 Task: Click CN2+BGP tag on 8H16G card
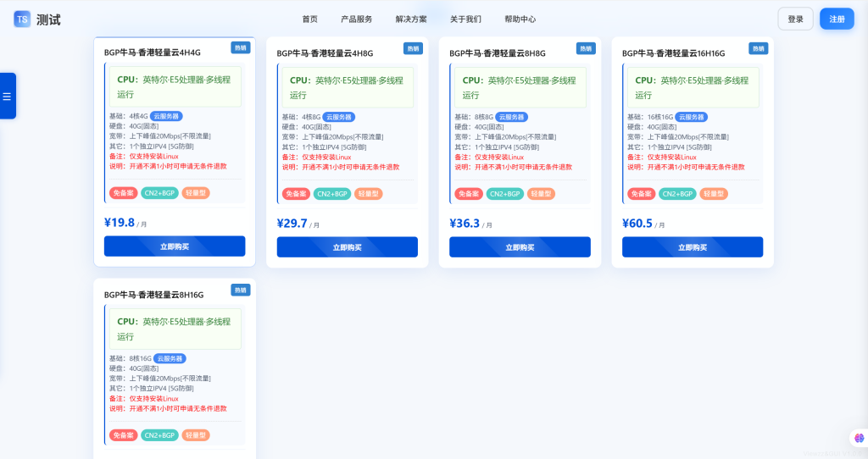pyautogui.click(x=159, y=435)
